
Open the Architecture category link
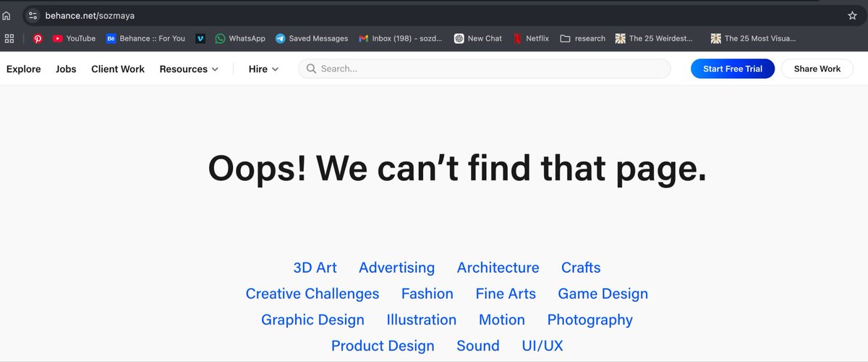[498, 268]
